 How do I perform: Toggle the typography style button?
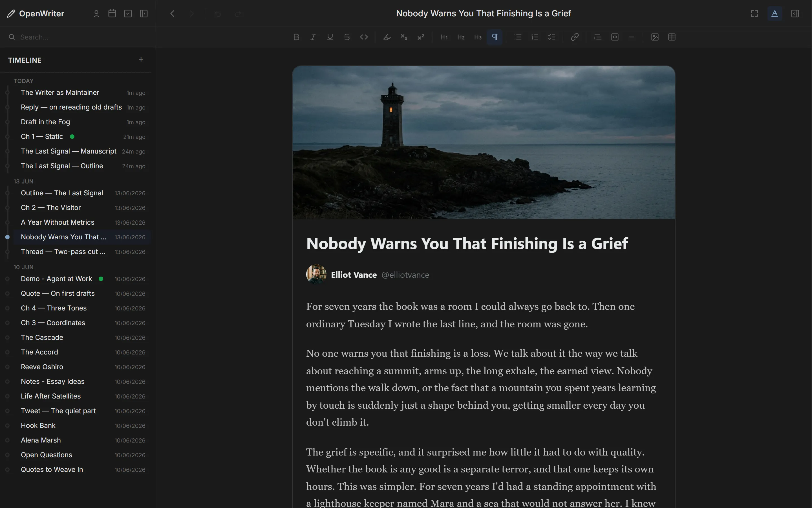tap(775, 14)
